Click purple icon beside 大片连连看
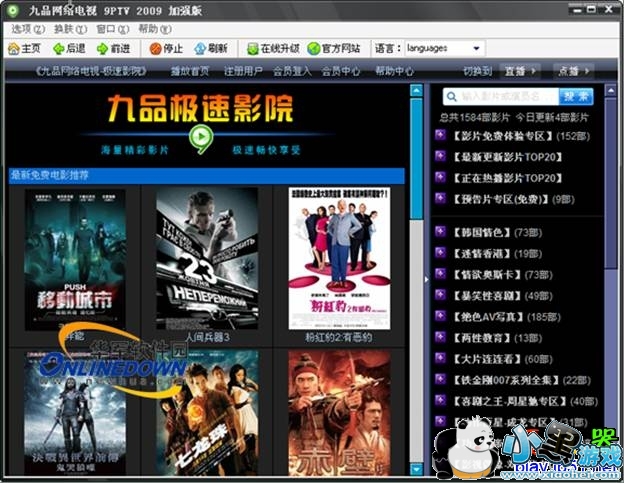The image size is (624, 483). point(440,358)
